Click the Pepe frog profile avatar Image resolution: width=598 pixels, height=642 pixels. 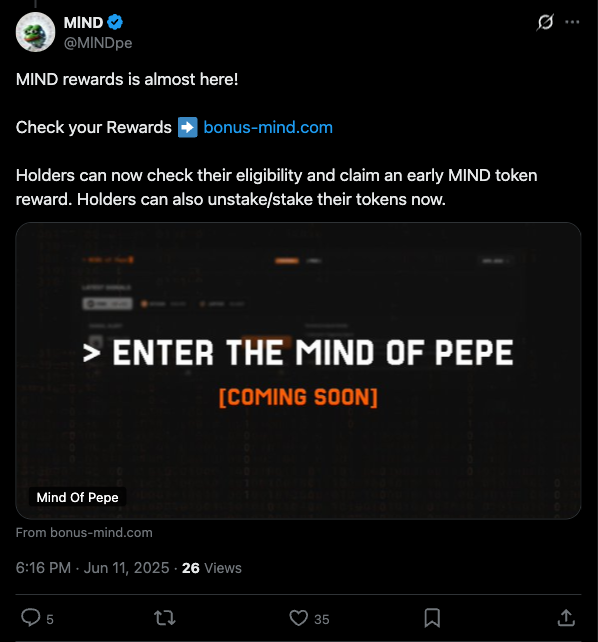click(35, 32)
